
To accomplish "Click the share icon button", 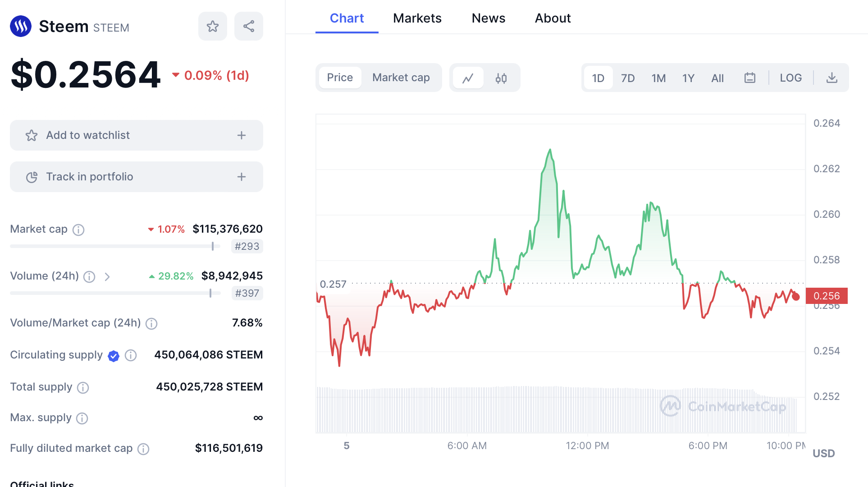I will point(248,26).
